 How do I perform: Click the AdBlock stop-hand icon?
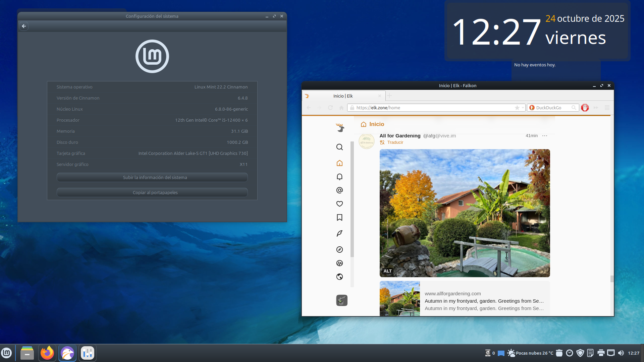click(x=585, y=108)
